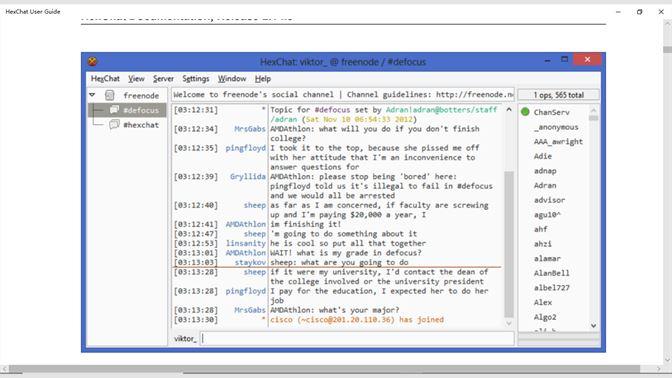Click the Gryllida nickname in chat
Image resolution: width=672 pixels, height=378 pixels.
click(x=248, y=177)
